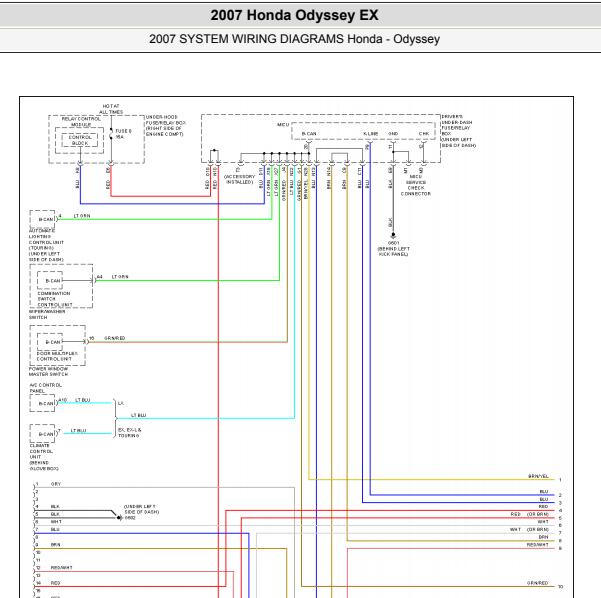Select 'LT GRN' label on pin A4 wire

pos(120,276)
